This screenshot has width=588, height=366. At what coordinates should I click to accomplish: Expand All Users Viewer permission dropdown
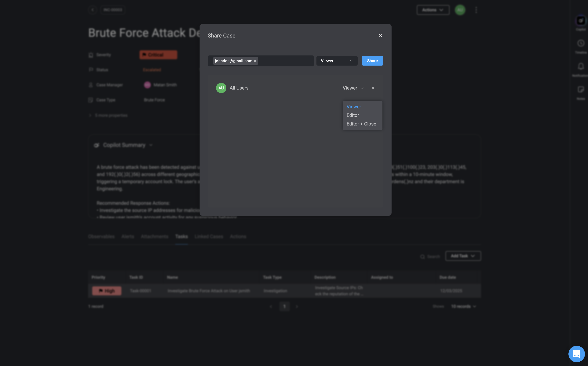pos(353,88)
